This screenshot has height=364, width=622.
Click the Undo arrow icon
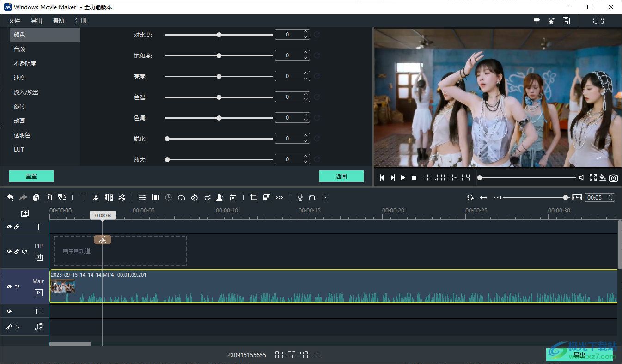pos(10,197)
